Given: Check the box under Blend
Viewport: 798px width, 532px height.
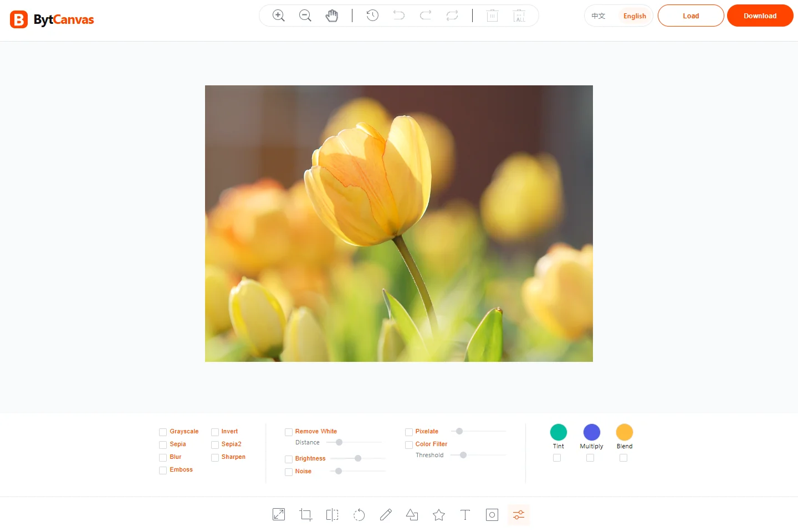Looking at the screenshot, I should (x=623, y=458).
